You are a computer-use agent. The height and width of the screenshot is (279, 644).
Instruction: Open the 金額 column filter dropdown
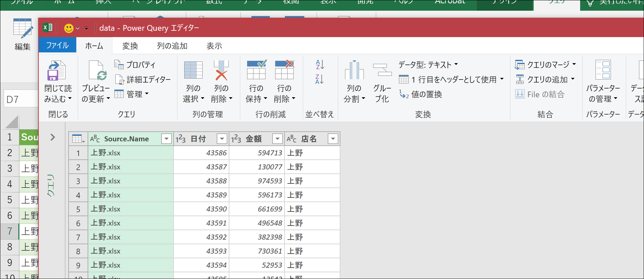[x=278, y=139]
